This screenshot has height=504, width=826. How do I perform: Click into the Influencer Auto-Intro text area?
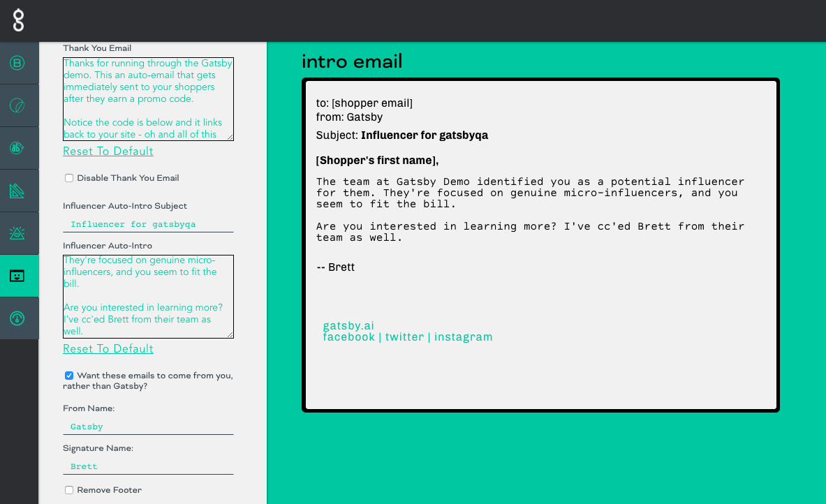[148, 297]
